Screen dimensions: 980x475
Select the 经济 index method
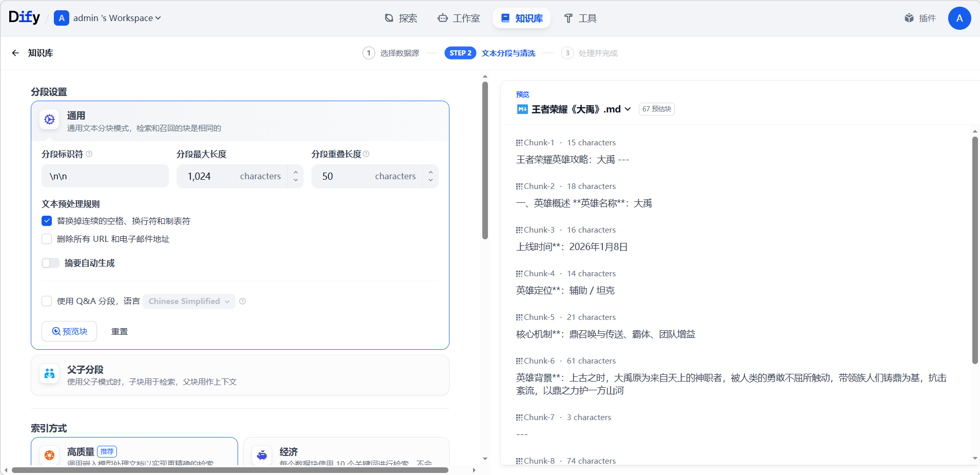click(x=346, y=452)
